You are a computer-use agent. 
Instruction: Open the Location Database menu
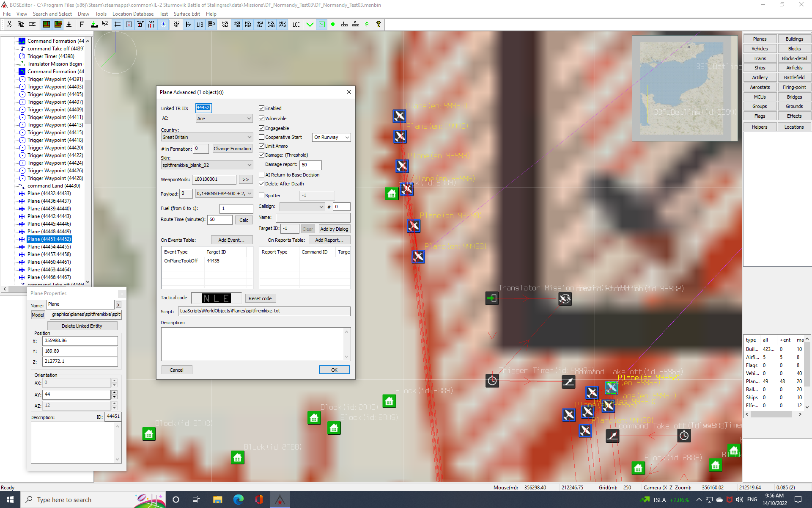pos(133,14)
